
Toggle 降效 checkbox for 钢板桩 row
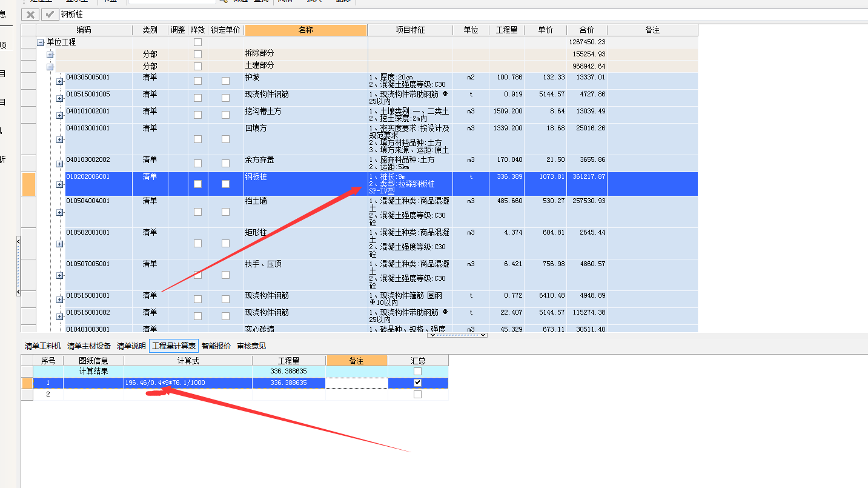click(197, 184)
